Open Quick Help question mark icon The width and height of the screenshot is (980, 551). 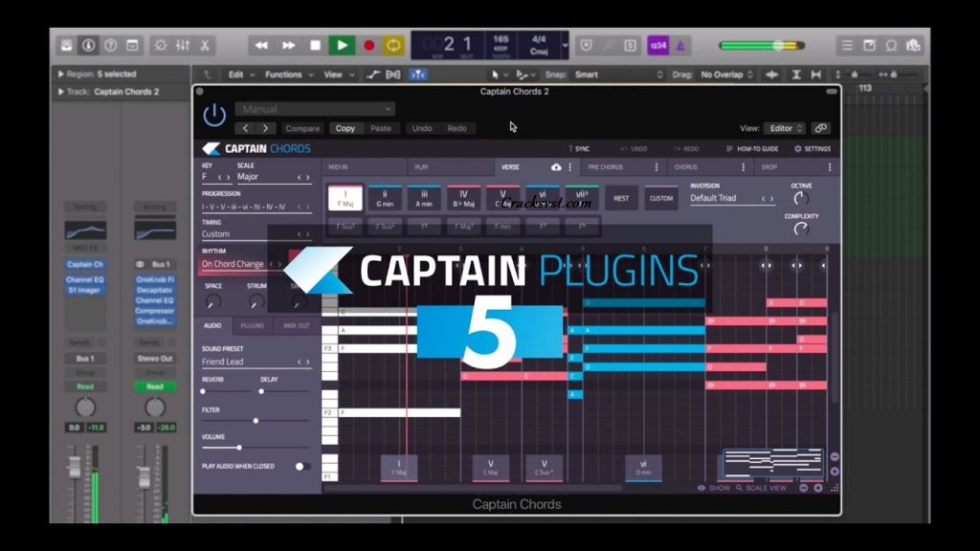click(111, 45)
